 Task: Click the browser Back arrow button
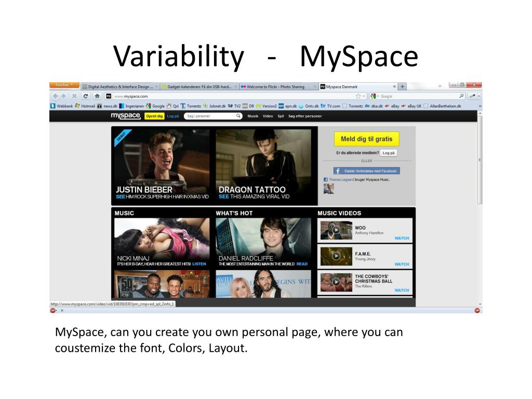click(x=56, y=96)
